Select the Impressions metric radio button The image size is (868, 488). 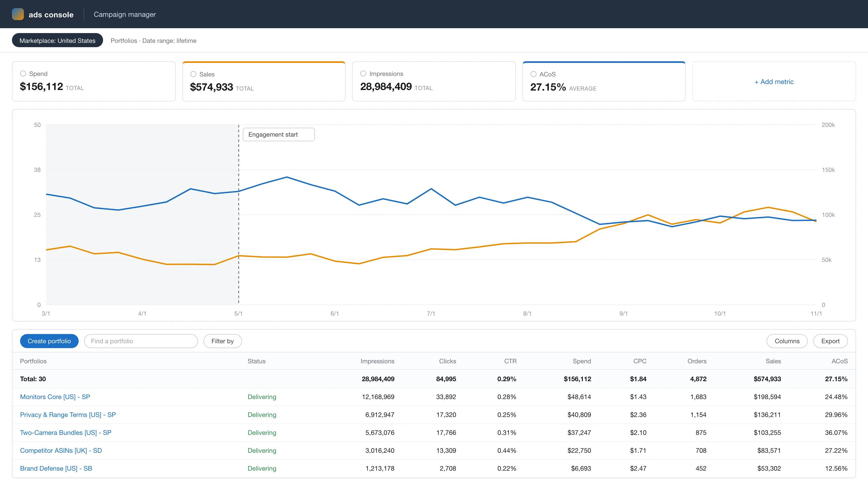363,73
